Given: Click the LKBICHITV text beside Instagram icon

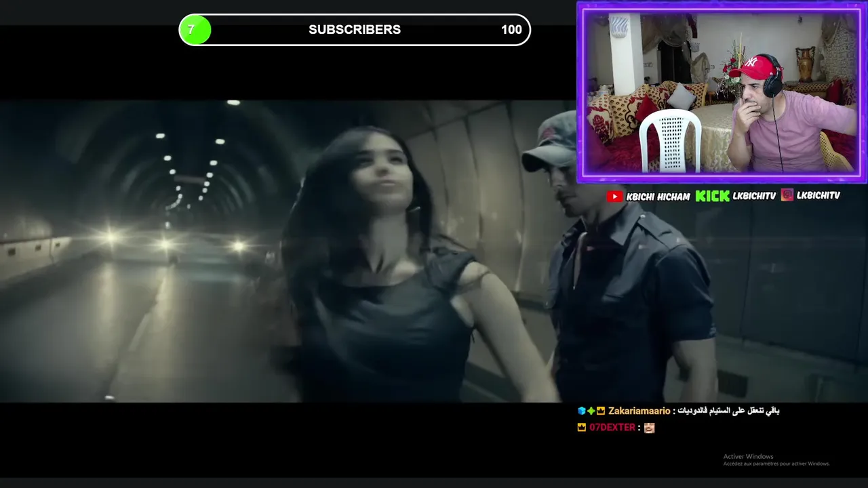Looking at the screenshot, I should [818, 195].
